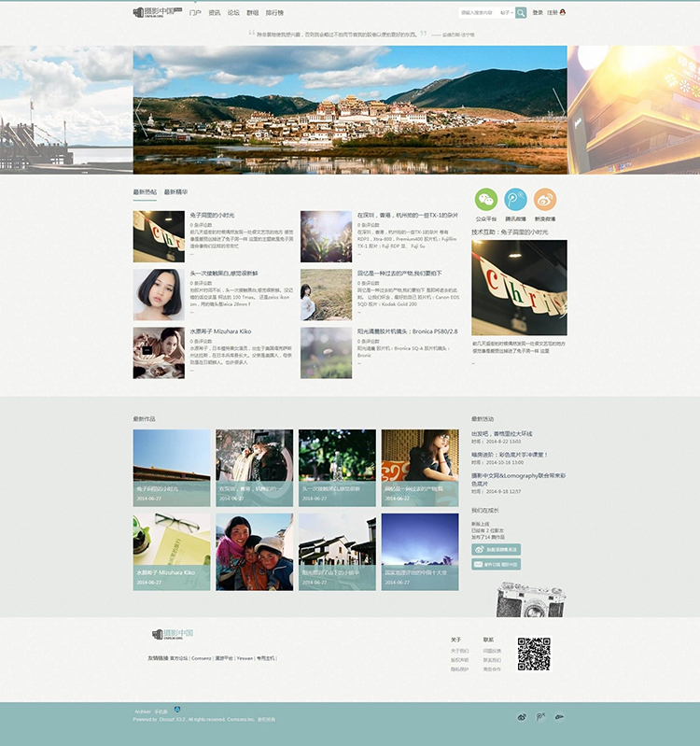Click the girl in grass field thumbnail
Viewport: 700px width, 746px height.
(327, 294)
